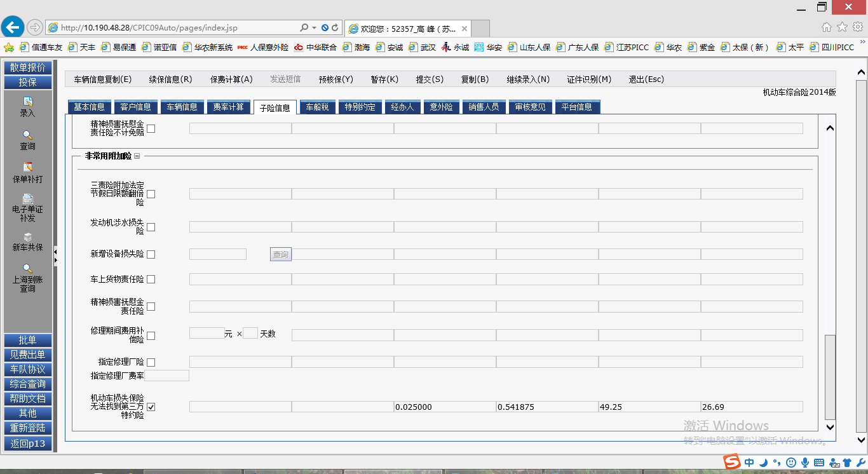Click the input method user account icon
Screen dimensions: 868x474
(x=833, y=462)
